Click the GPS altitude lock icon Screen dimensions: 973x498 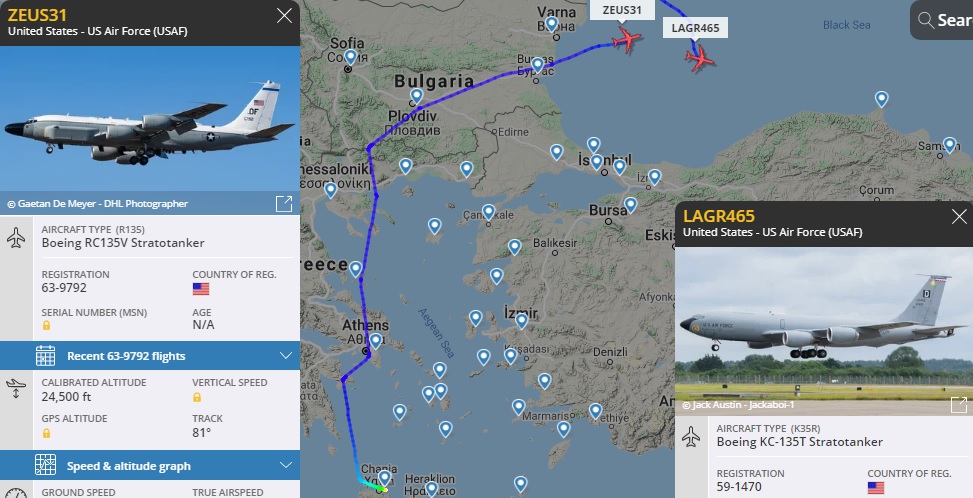pyautogui.click(x=46, y=433)
